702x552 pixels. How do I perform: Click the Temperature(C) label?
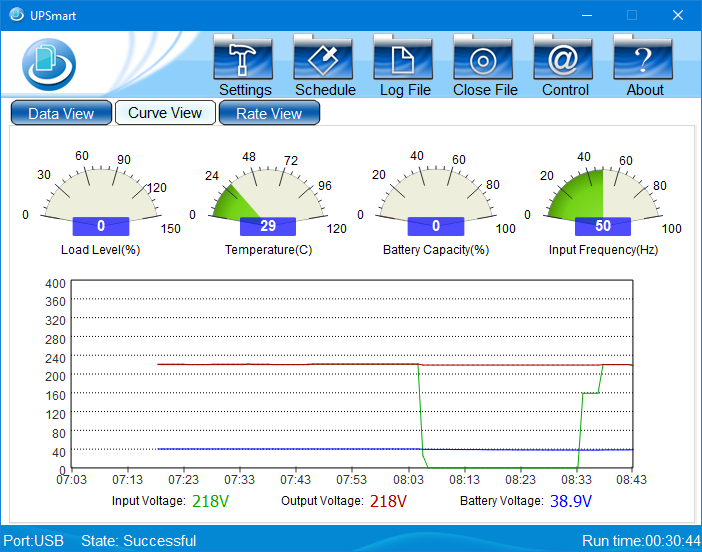point(268,250)
